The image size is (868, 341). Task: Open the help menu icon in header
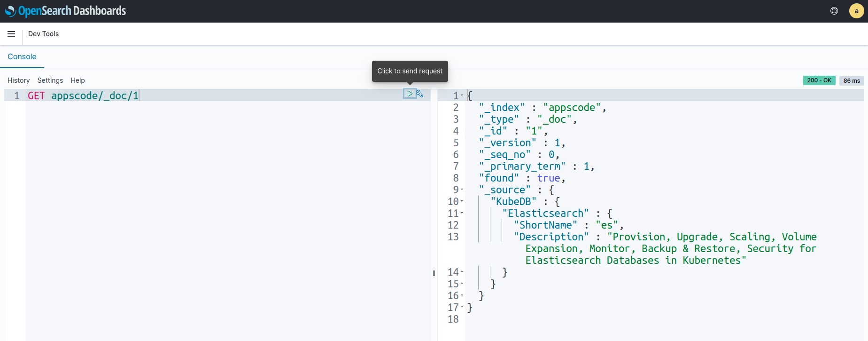point(834,11)
